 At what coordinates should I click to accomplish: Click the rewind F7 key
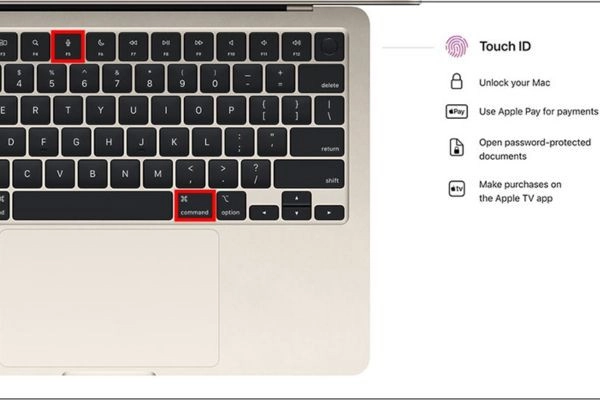pos(133,46)
